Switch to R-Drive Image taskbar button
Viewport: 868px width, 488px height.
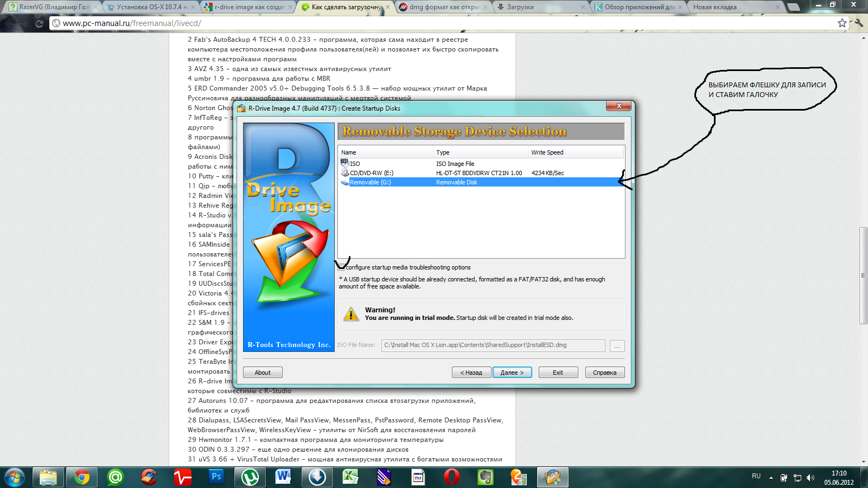[x=553, y=477]
